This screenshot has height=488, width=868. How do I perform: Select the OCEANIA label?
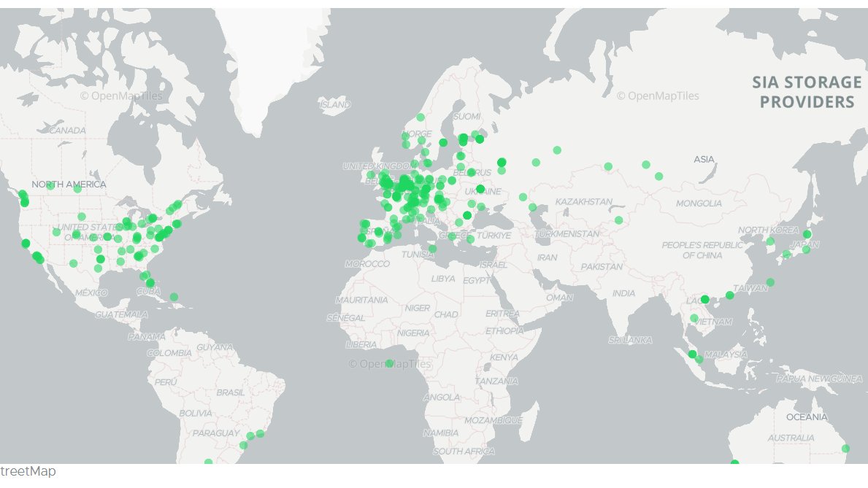[807, 417]
